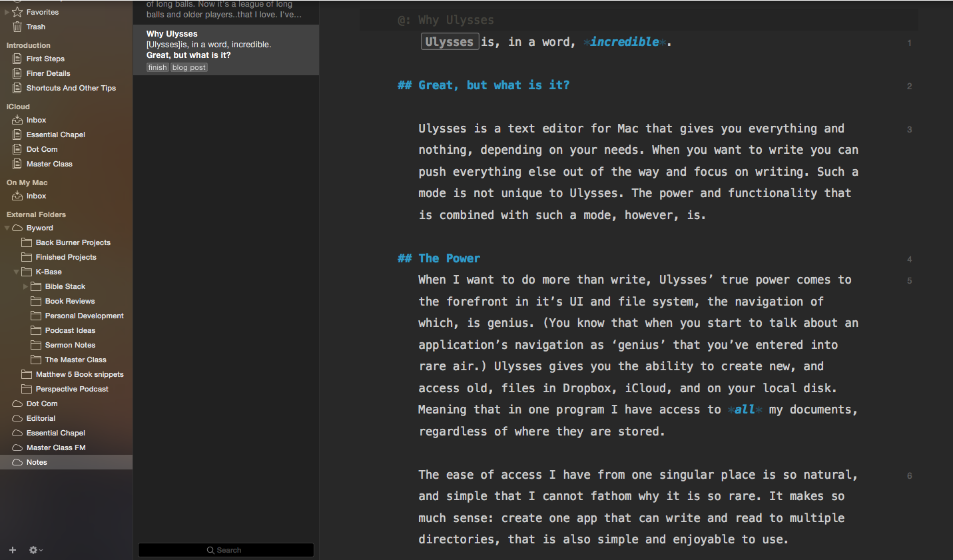Click the K-Base folder icon

(x=27, y=272)
